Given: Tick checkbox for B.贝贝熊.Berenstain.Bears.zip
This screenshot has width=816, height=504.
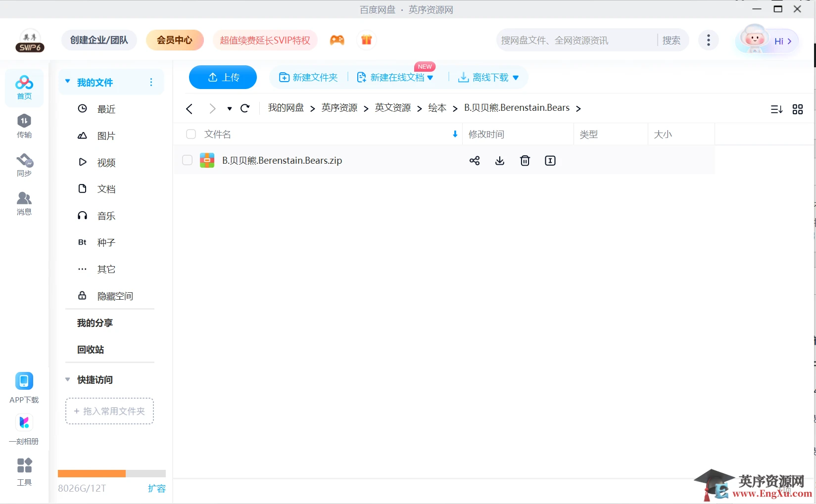Looking at the screenshot, I should 187,160.
